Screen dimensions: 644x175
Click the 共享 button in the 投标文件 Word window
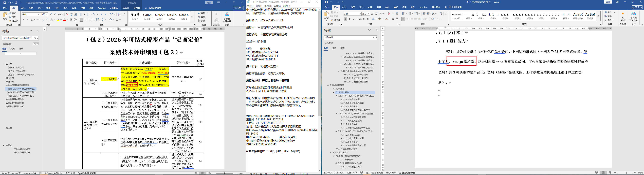pos(637,8)
